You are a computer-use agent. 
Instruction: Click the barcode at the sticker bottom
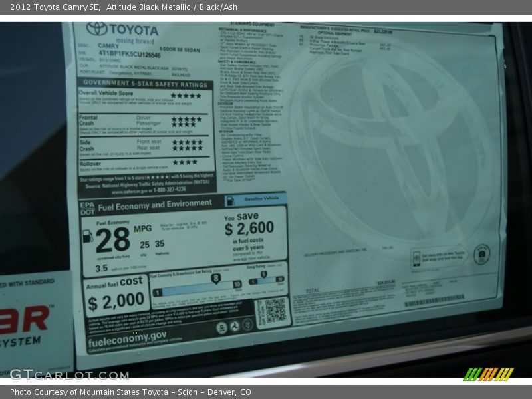coord(434,301)
